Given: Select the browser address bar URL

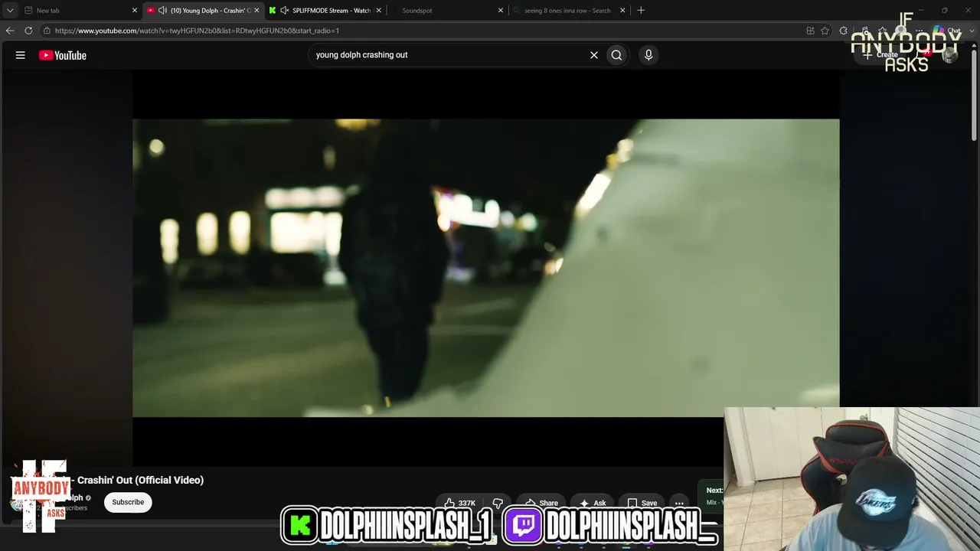Looking at the screenshot, I should [197, 31].
